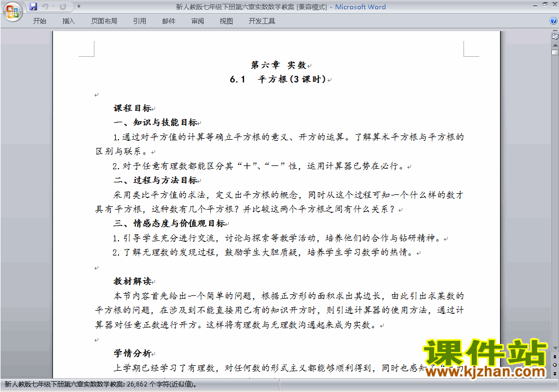Screen dimensions: 559x392
Task: Switch to the 引用 tab
Action: point(140,21)
